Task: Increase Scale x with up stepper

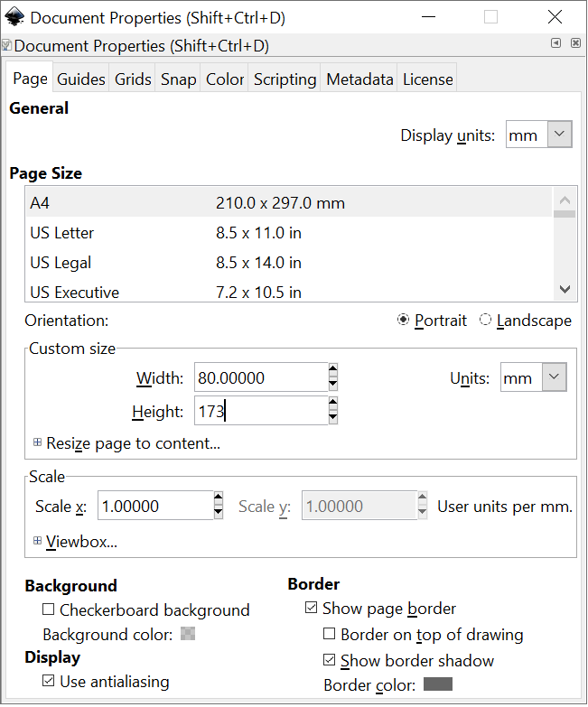Action: click(219, 498)
